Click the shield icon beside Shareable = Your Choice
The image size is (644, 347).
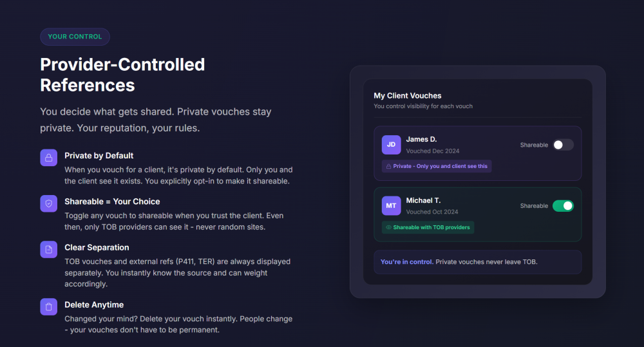(48, 203)
